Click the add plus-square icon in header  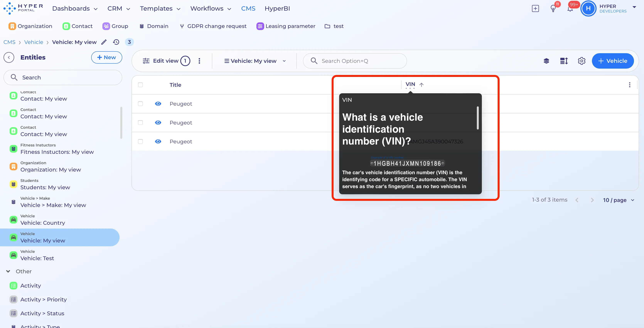[x=535, y=8]
